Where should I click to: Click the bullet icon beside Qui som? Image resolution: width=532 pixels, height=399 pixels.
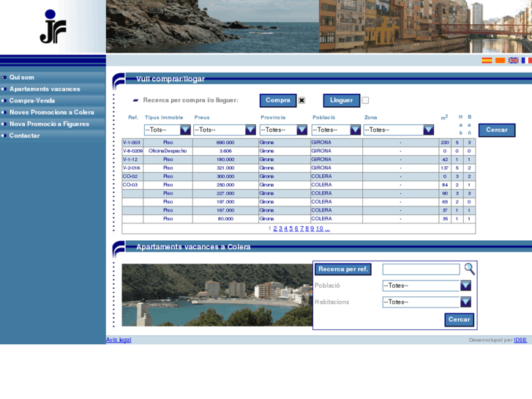[x=4, y=78]
